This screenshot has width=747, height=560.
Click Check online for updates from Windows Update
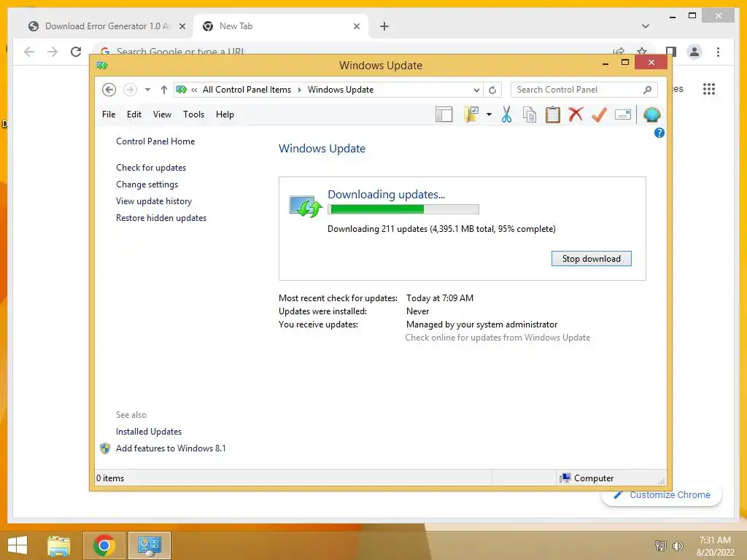point(498,338)
